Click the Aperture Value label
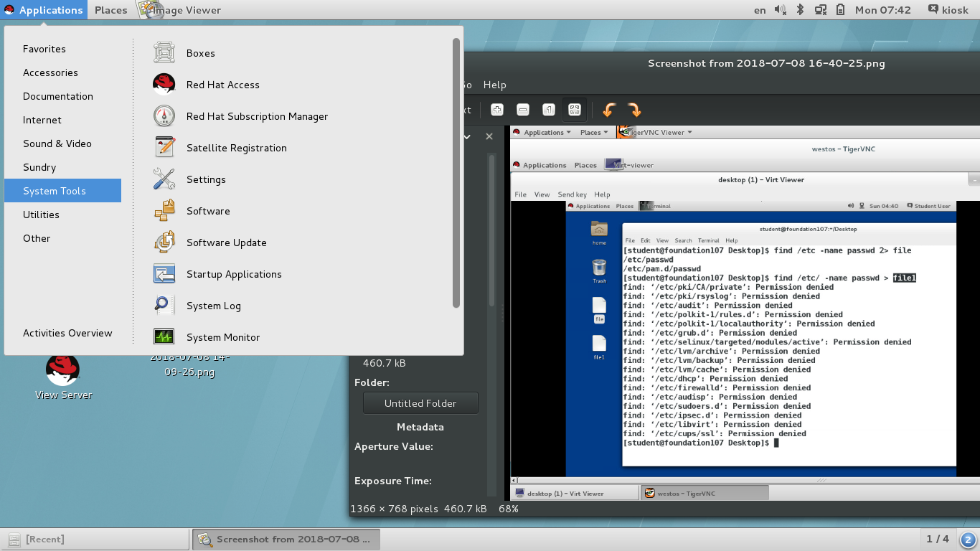The width and height of the screenshot is (980, 551). (x=394, y=446)
